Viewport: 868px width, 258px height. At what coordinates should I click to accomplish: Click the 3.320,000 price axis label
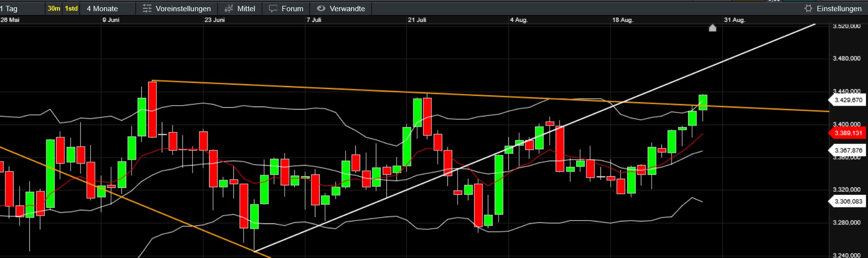[847, 189]
